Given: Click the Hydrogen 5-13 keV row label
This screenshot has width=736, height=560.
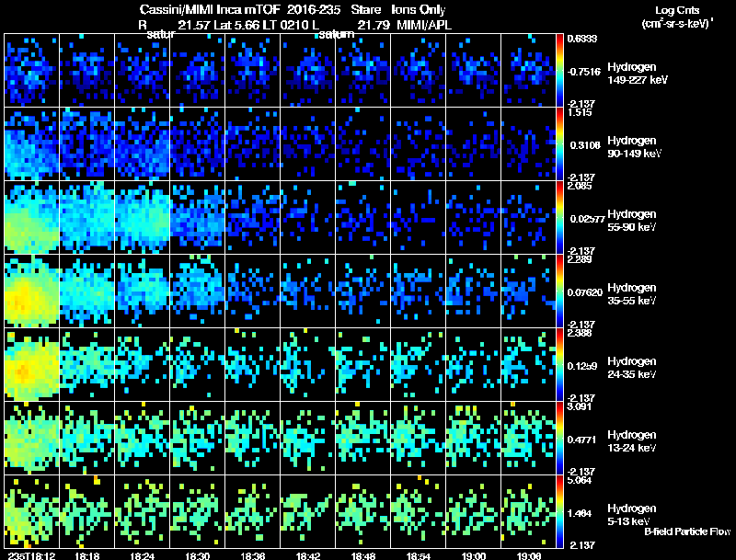Looking at the screenshot, I should click(x=631, y=515).
